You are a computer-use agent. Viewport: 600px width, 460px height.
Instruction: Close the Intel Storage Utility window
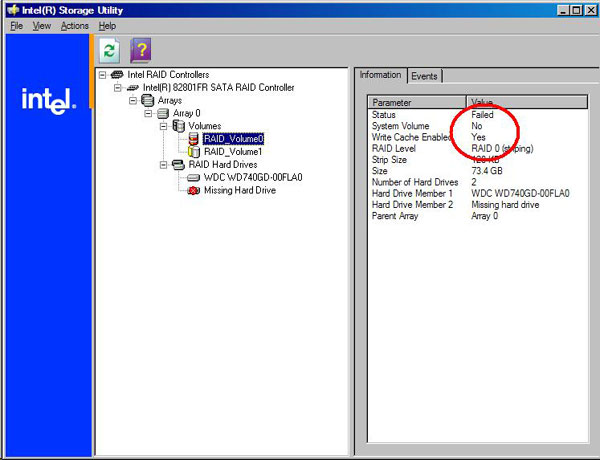pyautogui.click(x=591, y=10)
